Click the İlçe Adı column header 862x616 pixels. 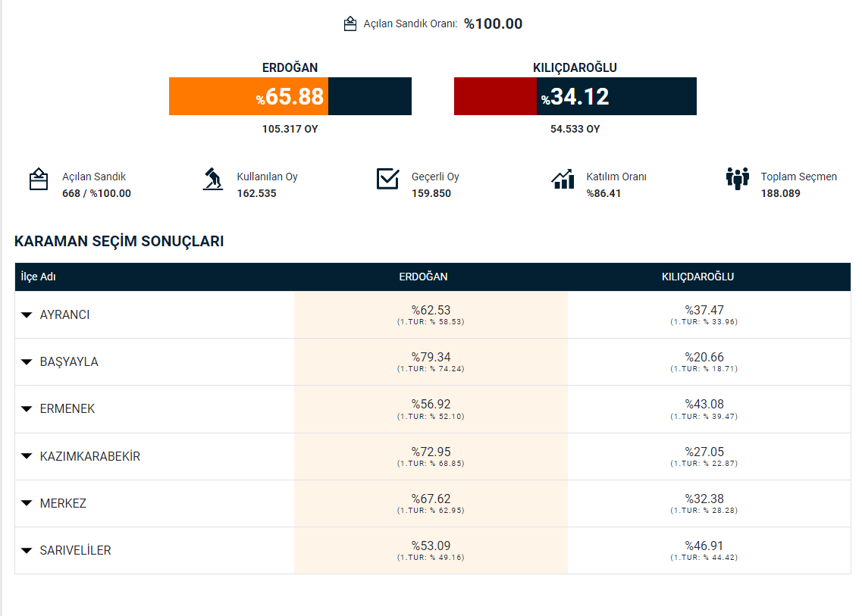(39, 277)
